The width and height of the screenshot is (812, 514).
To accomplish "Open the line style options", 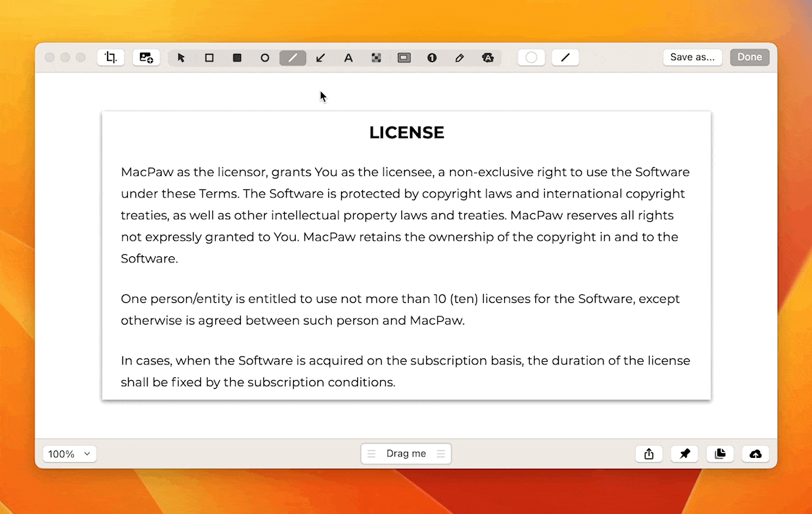I will (x=566, y=57).
